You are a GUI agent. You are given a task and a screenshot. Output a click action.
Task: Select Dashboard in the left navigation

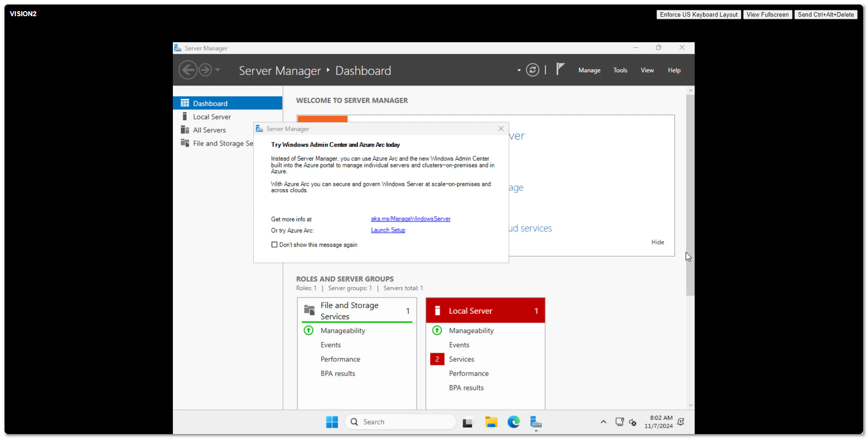(x=228, y=103)
